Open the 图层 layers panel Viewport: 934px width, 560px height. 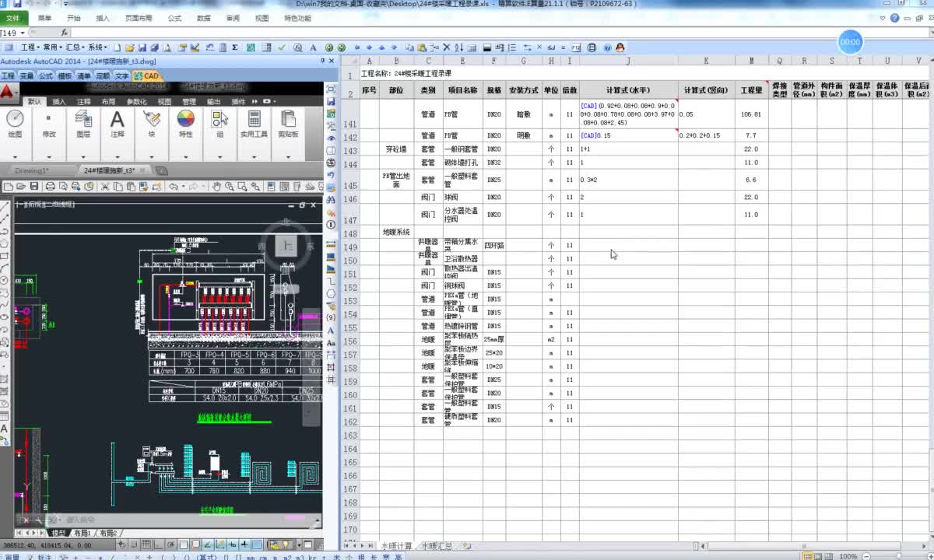point(83,124)
